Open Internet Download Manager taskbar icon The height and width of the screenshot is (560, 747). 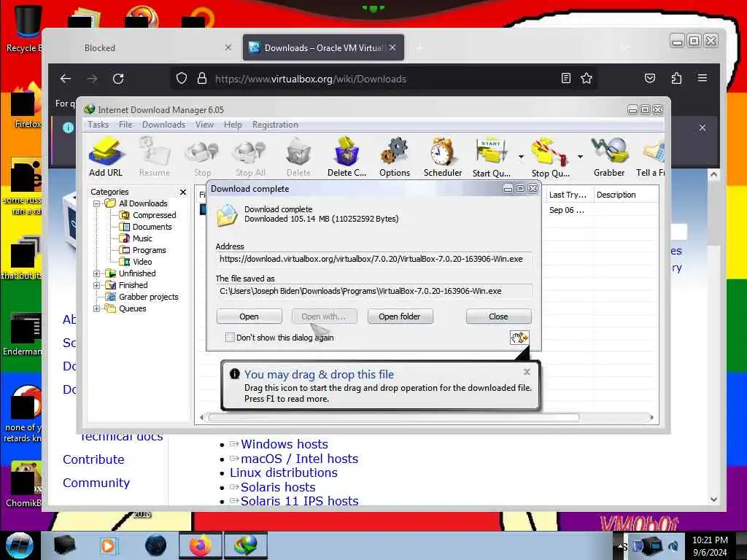(x=245, y=545)
